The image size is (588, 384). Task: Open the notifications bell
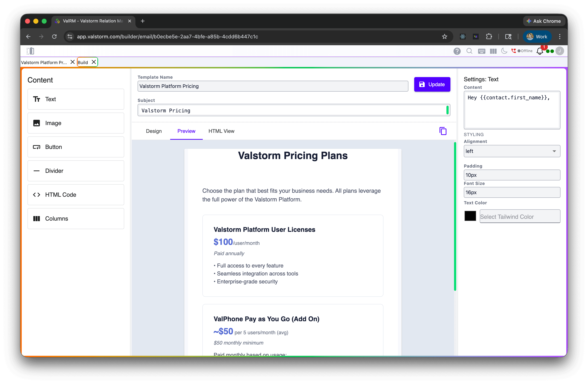pyautogui.click(x=540, y=51)
